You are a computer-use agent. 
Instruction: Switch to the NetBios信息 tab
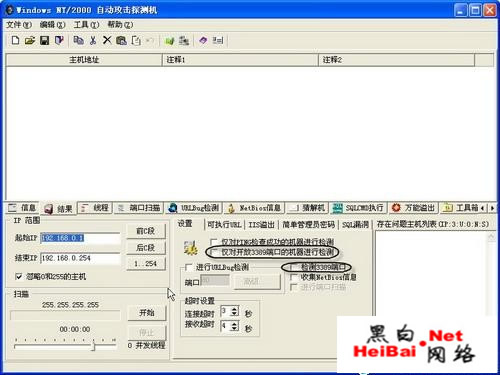(254, 208)
